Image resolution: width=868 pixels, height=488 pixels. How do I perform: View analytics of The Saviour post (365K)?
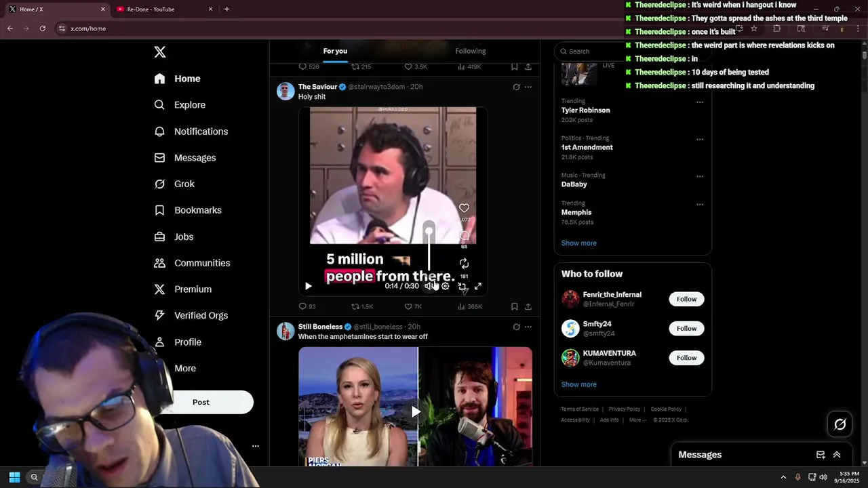pyautogui.click(x=470, y=306)
